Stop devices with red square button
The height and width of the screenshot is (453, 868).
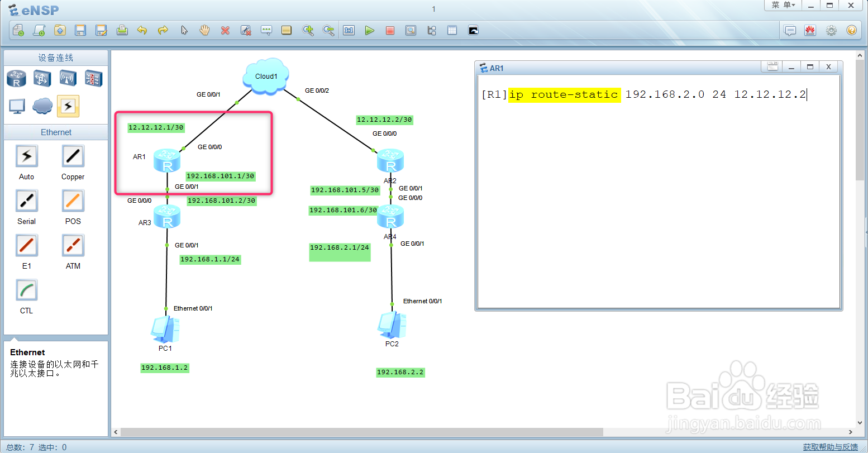coord(390,30)
